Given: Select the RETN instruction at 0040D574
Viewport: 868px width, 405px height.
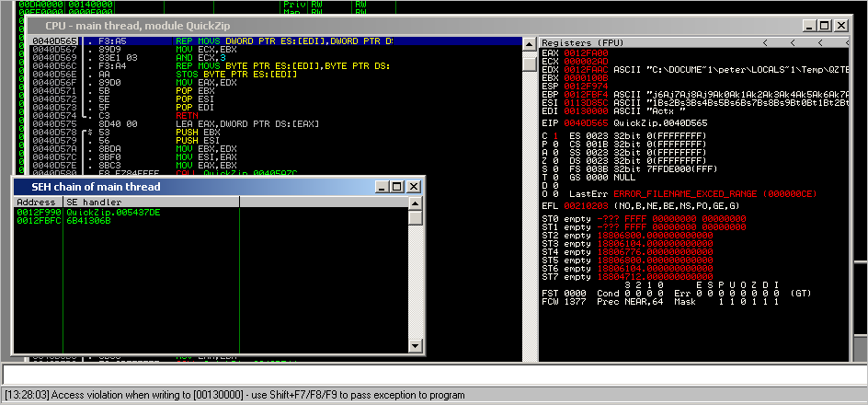Looking at the screenshot, I should point(184,114).
